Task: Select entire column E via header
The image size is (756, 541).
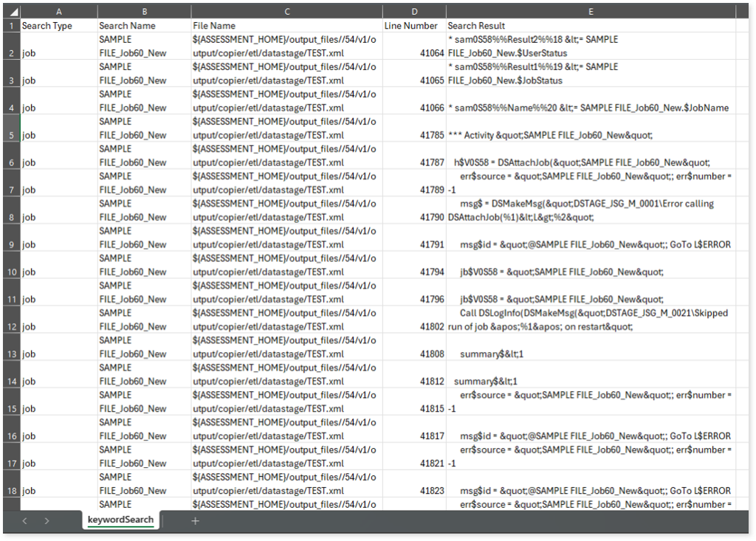Action: tap(591, 12)
